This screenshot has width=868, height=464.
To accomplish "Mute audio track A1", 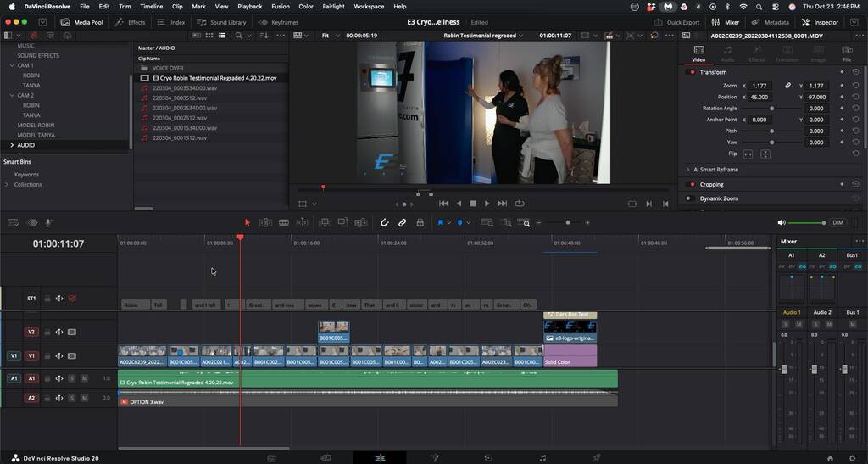I will coord(84,378).
